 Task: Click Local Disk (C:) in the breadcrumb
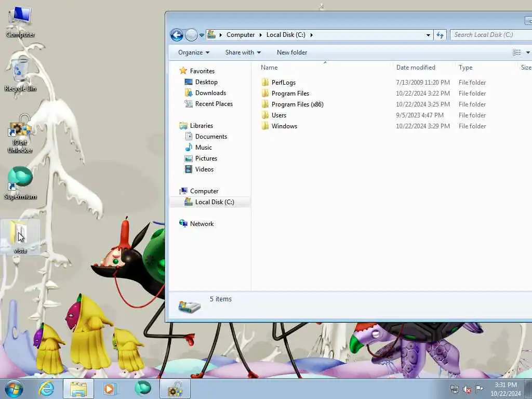coord(286,35)
